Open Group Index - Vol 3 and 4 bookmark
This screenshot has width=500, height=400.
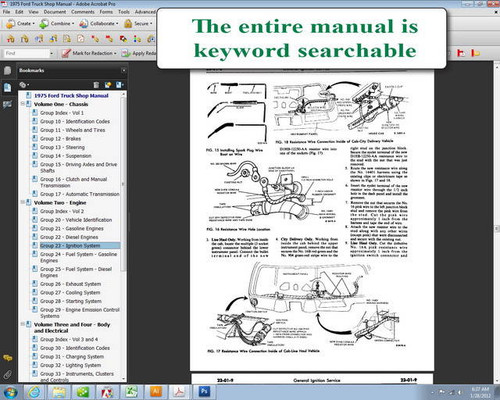tap(69, 339)
